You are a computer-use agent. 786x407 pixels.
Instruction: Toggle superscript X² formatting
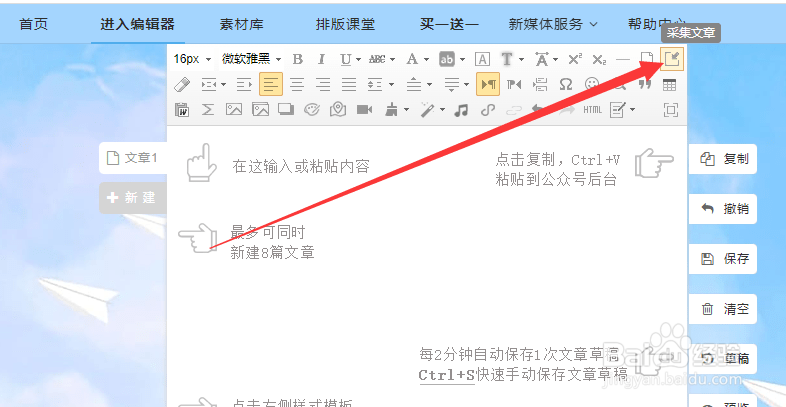click(574, 59)
